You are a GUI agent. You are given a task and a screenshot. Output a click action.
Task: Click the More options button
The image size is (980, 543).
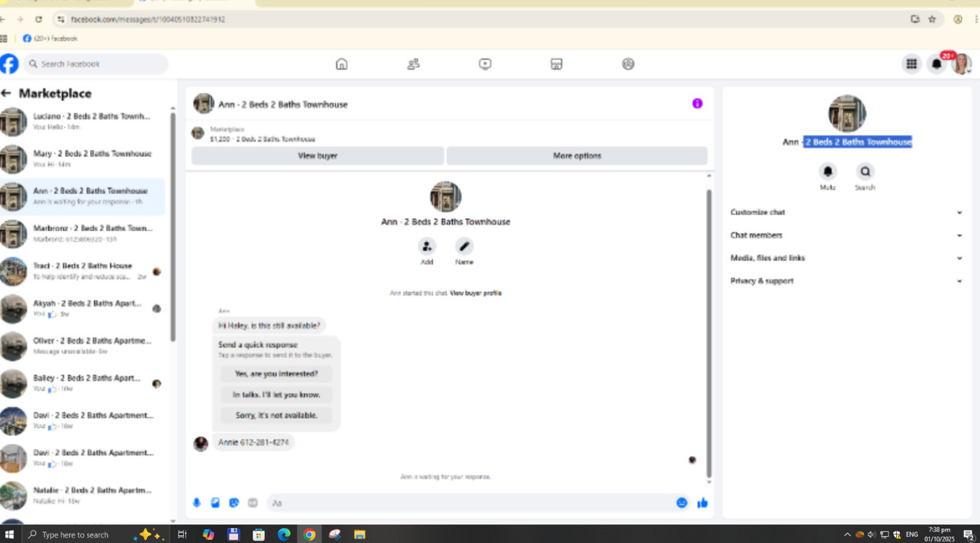[577, 156]
